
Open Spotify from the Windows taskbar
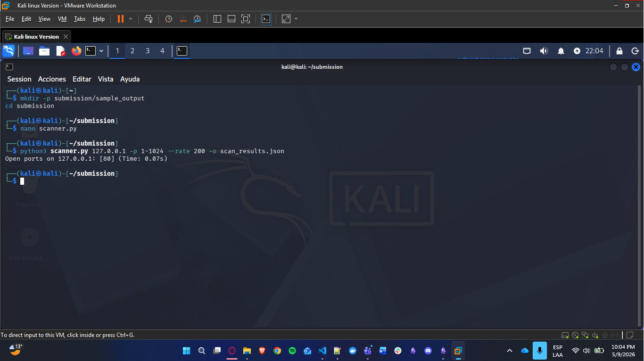(x=292, y=351)
